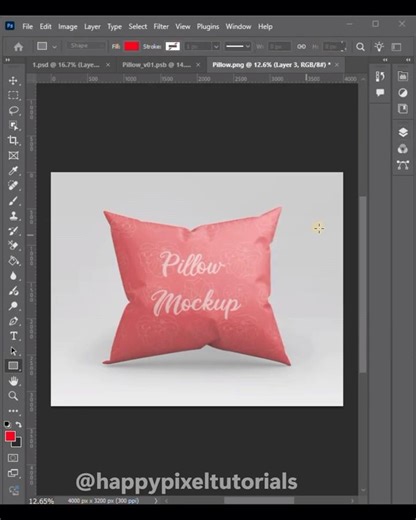Viewport: 416px width, 520px height.
Task: Select the Frame tool
Action: [13, 155]
